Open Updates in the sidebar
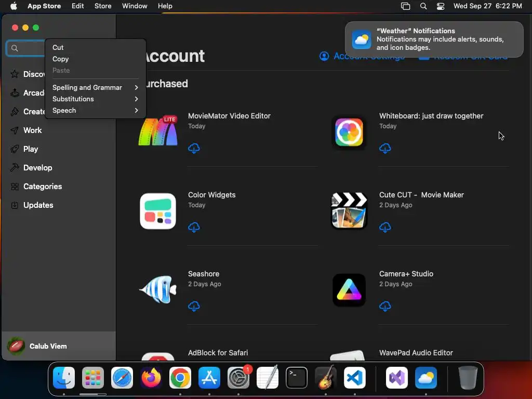532x399 pixels. coord(38,205)
